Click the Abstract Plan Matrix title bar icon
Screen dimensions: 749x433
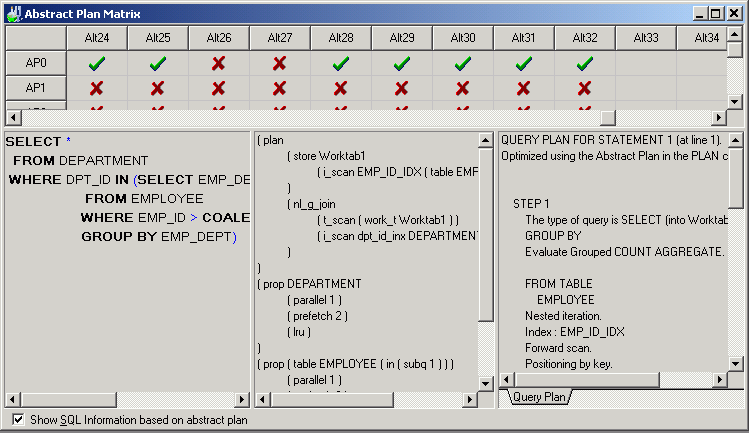pyautogui.click(x=13, y=13)
